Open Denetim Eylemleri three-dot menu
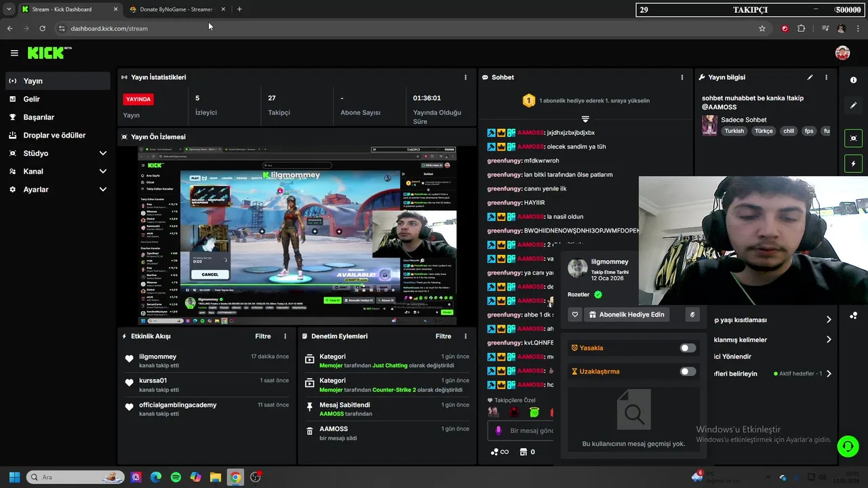The width and height of the screenshot is (868, 488). [465, 336]
